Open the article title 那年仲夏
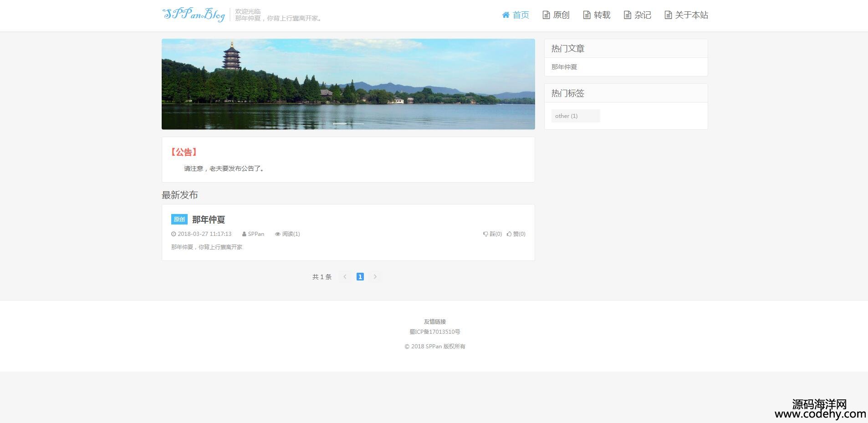This screenshot has height=423, width=868. tap(209, 219)
